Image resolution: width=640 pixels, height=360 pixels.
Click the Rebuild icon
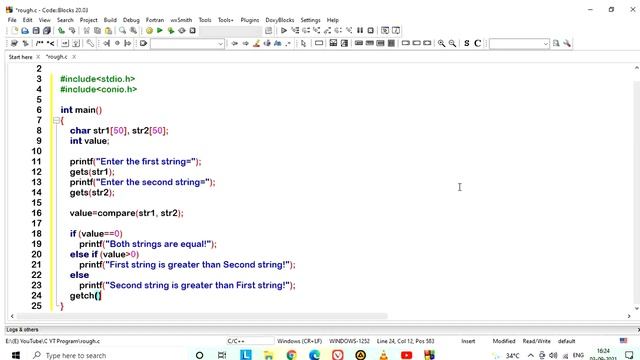coord(182,31)
